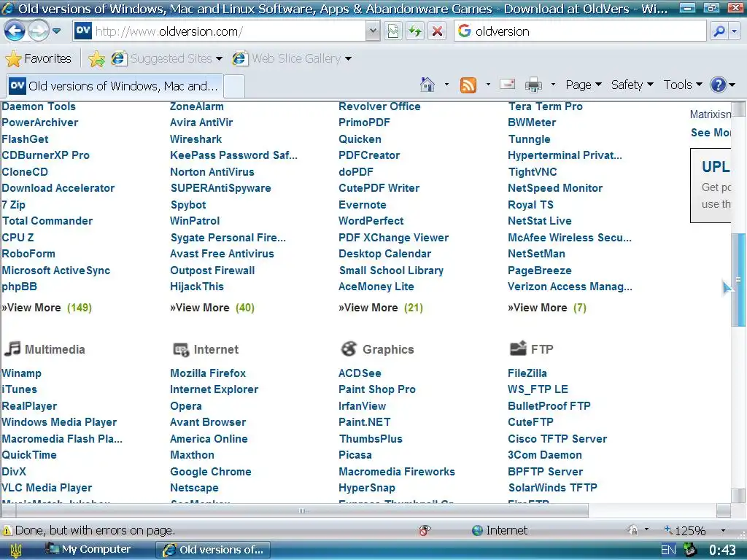Open the Daemon Tools link

(39, 106)
